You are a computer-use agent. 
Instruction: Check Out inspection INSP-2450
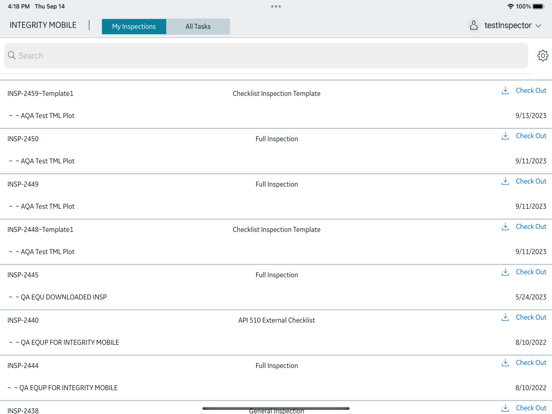531,136
